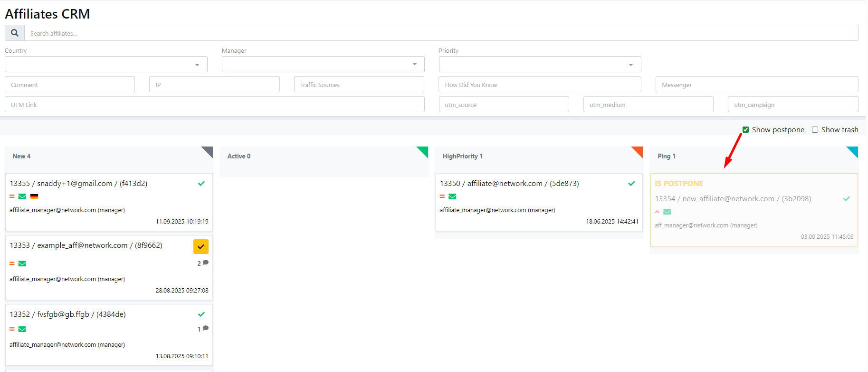Image resolution: width=868 pixels, height=372 pixels.
Task: Click the green envelope icon on affiliate 13353
Action: tap(22, 264)
